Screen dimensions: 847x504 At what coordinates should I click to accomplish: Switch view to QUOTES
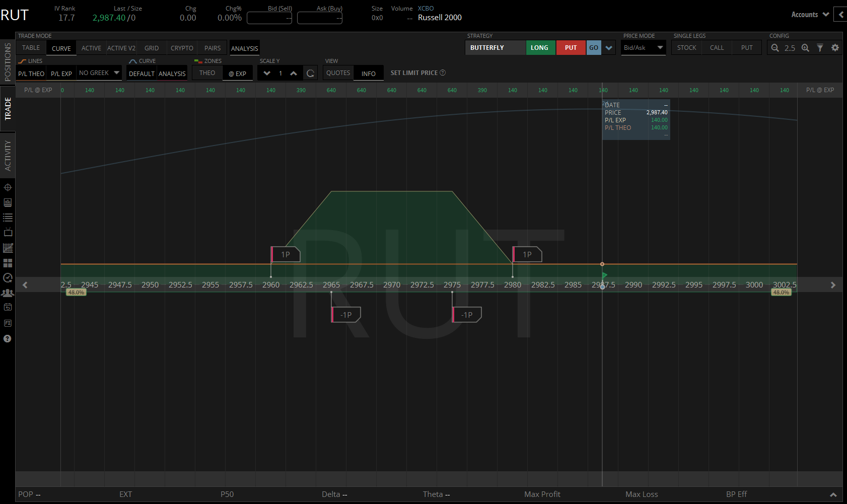338,73
